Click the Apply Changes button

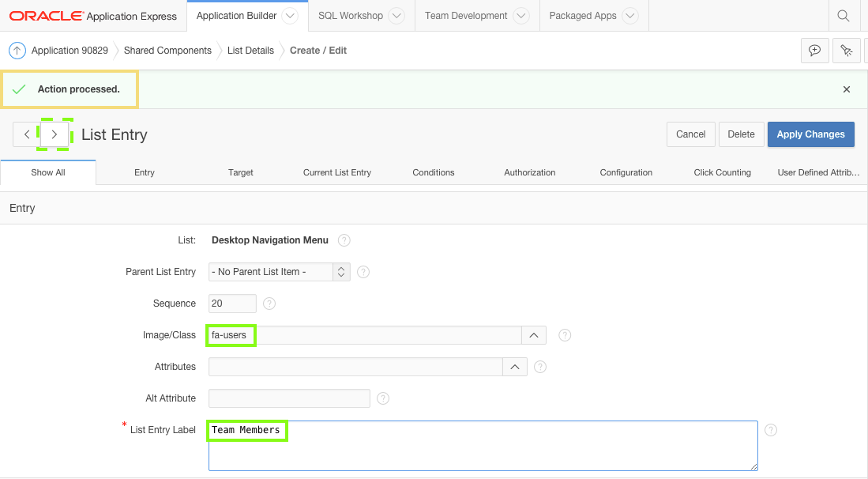(x=810, y=134)
